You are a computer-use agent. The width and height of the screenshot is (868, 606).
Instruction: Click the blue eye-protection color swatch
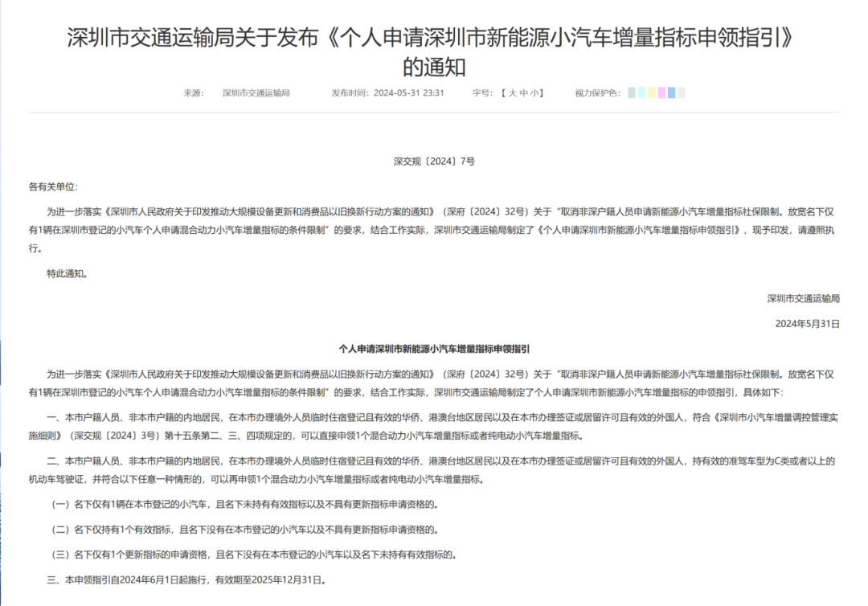tap(670, 92)
